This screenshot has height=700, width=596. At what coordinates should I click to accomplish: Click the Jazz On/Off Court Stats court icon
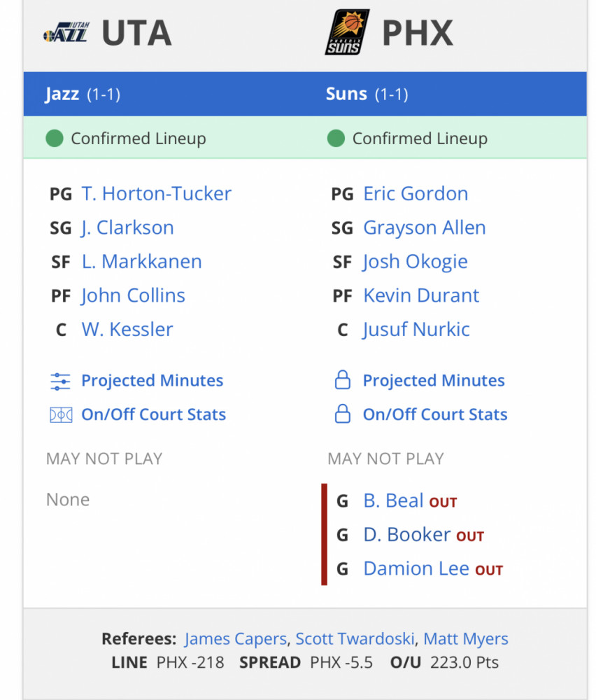point(61,415)
